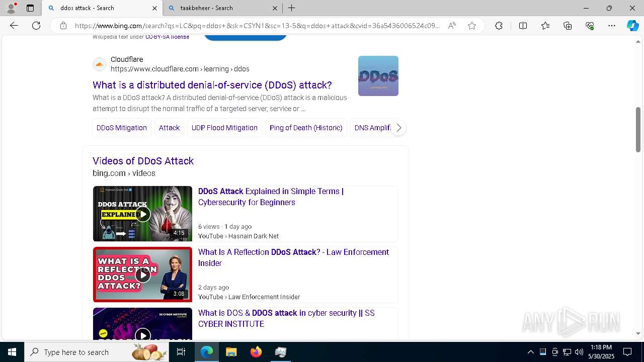The width and height of the screenshot is (644, 362).
Task: Open the tab actions menu icon
Action: (x=30, y=8)
